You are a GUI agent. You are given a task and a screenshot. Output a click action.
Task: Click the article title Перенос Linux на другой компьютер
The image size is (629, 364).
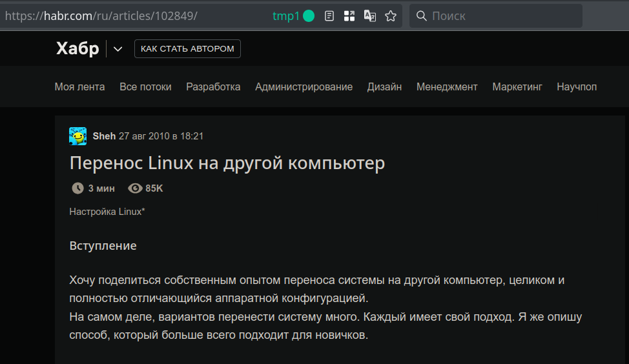pyautogui.click(x=227, y=163)
